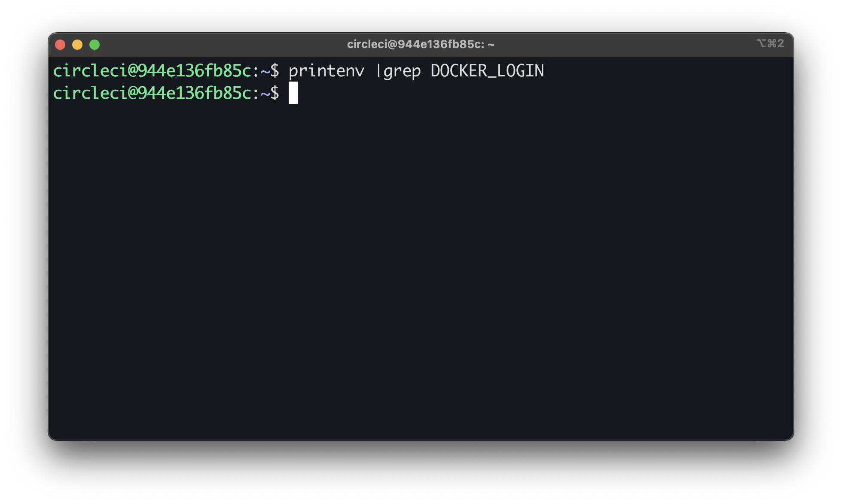Select the pipe character in the command
The width and height of the screenshot is (842, 504).
click(x=378, y=71)
